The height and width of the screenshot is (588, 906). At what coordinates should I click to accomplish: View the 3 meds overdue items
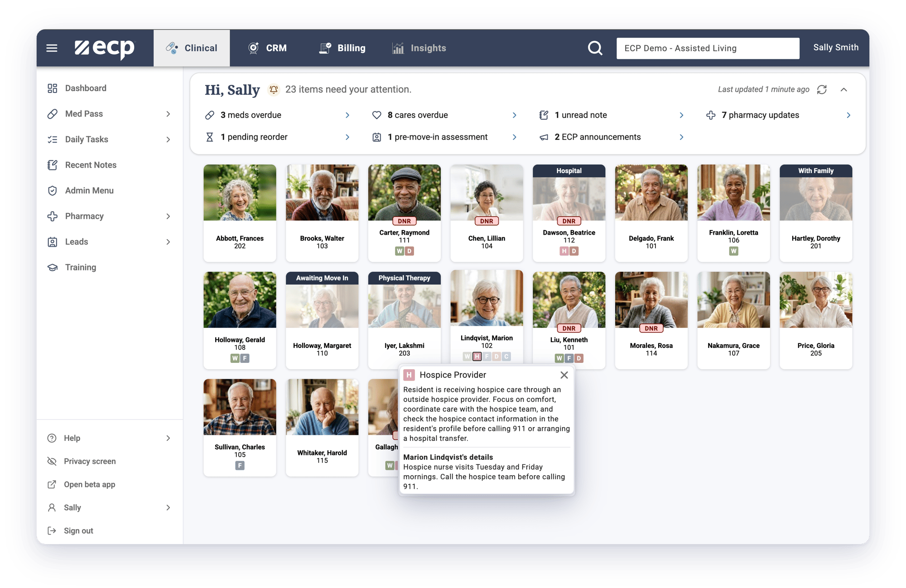click(x=277, y=115)
